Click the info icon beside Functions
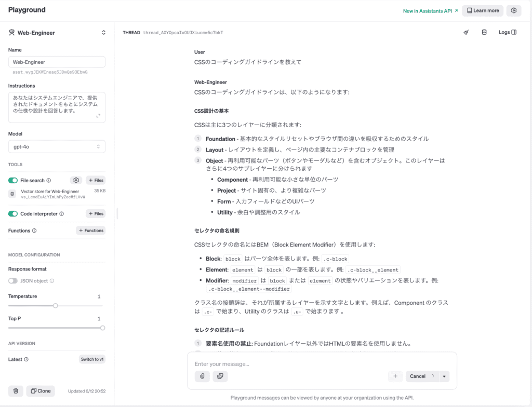Image resolution: width=532 pixels, height=407 pixels. pos(34,230)
